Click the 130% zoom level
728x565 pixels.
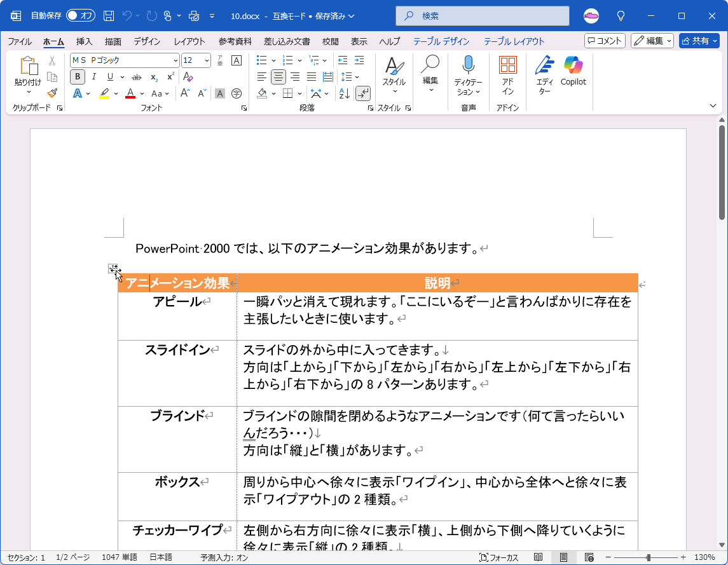[704, 557]
